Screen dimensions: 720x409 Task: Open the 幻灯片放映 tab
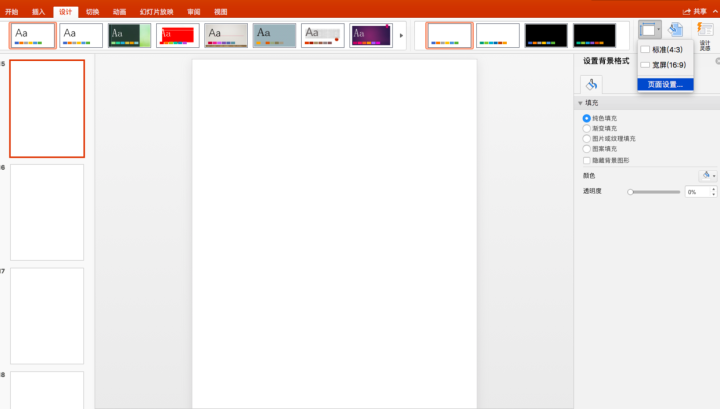[x=157, y=12]
